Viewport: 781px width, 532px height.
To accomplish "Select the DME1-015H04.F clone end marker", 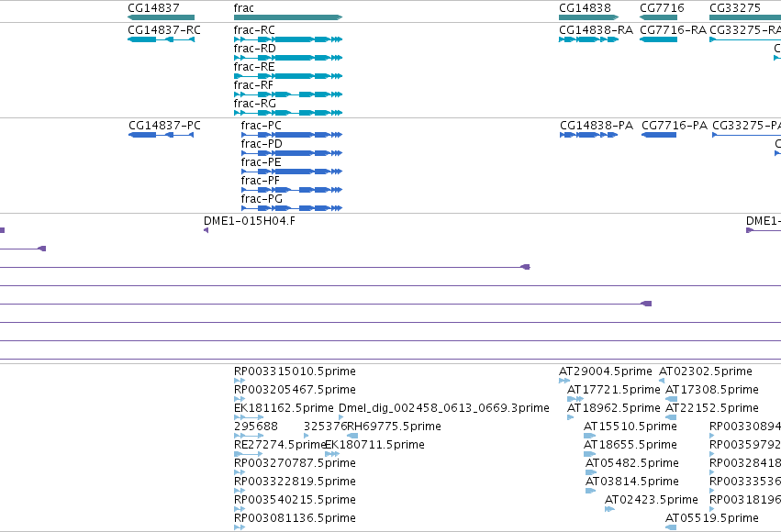I will point(206,230).
